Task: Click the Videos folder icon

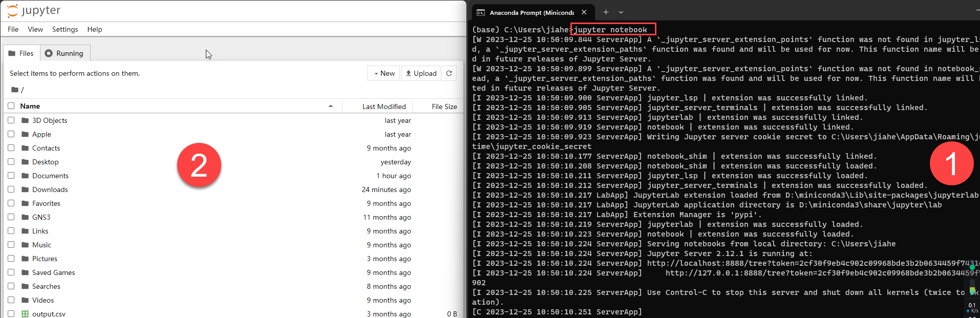Action: [25, 300]
